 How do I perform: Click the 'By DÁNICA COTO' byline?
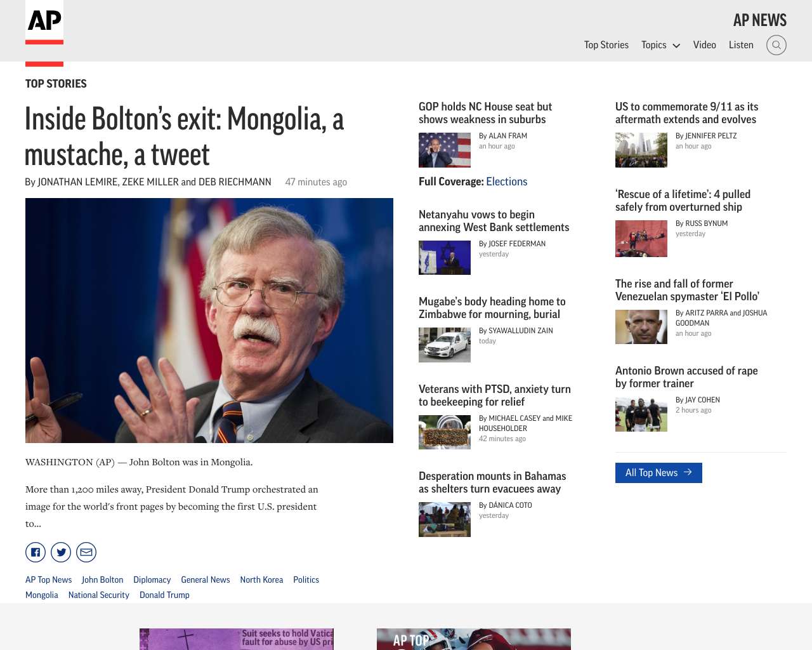[506, 505]
